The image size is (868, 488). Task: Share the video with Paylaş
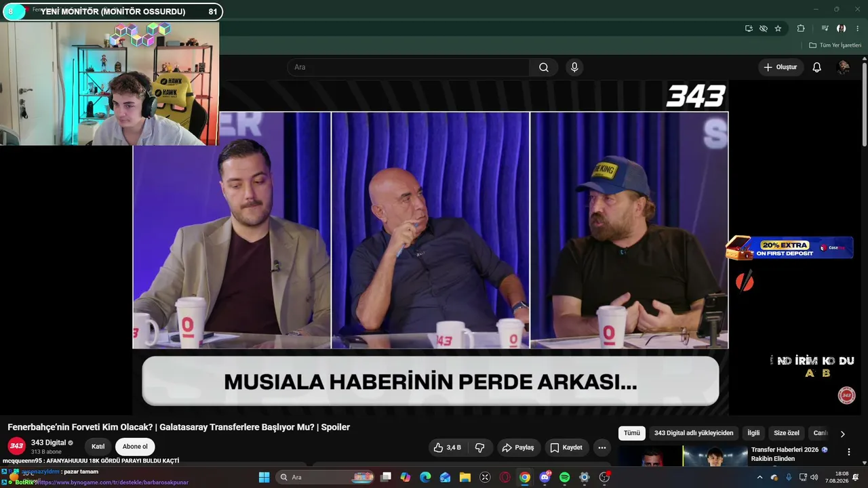518,447
